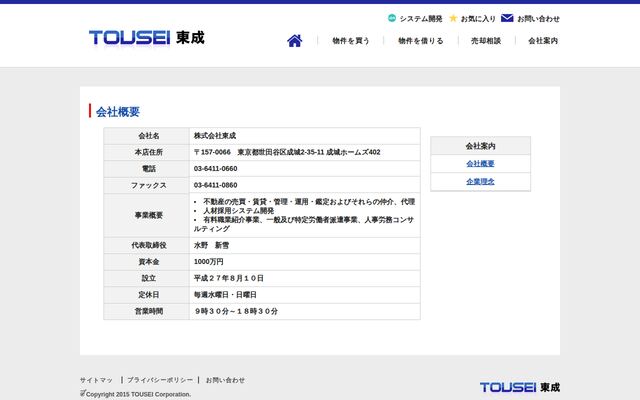Select 不動産の売買 business description line

tap(309, 202)
